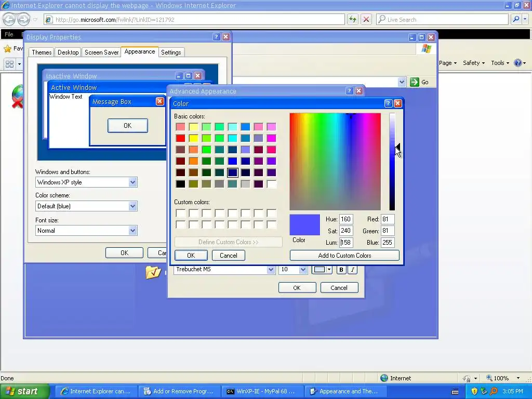Click the Quick Tabs grid icon
Image resolution: width=532 pixels, height=399 pixels.
tap(9, 64)
